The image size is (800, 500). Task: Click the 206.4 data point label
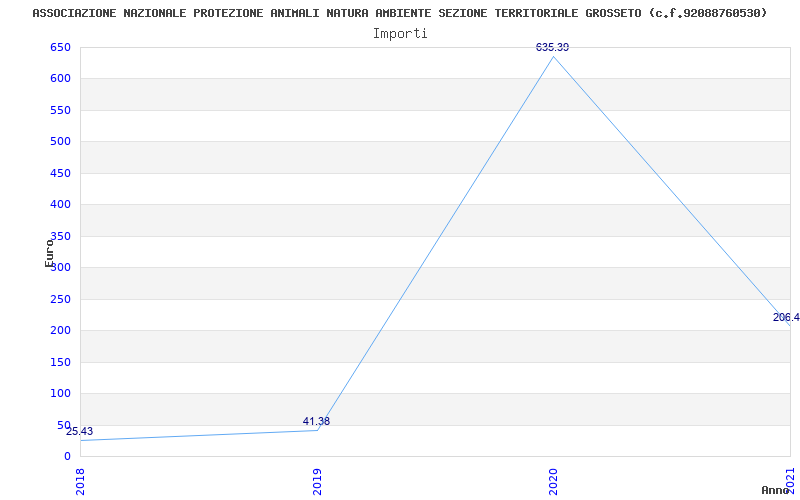pyautogui.click(x=786, y=317)
